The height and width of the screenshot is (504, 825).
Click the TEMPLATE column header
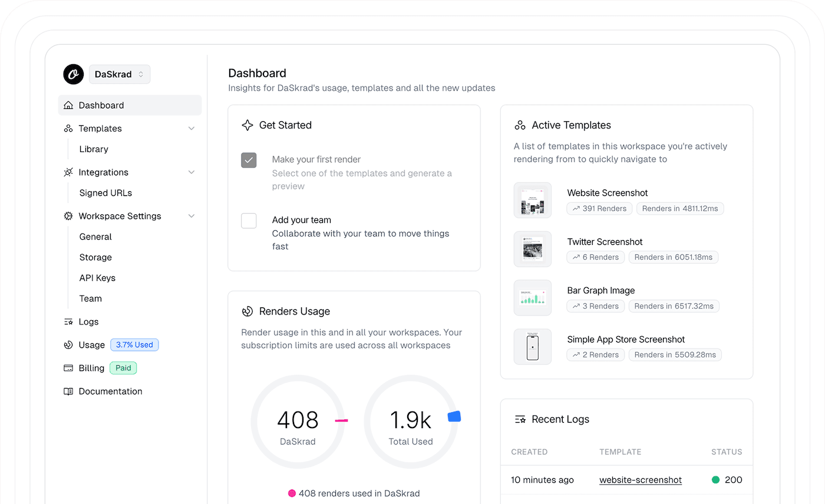[621, 452]
